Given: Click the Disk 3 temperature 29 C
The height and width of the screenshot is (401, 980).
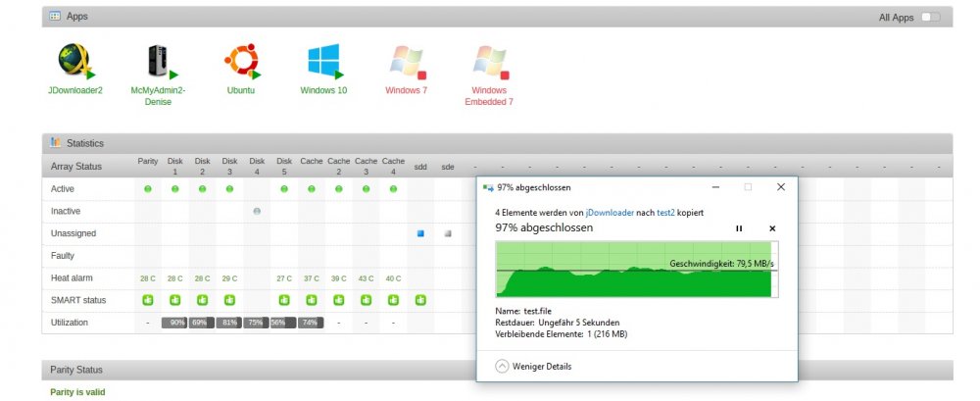Looking at the screenshot, I should coord(229,278).
